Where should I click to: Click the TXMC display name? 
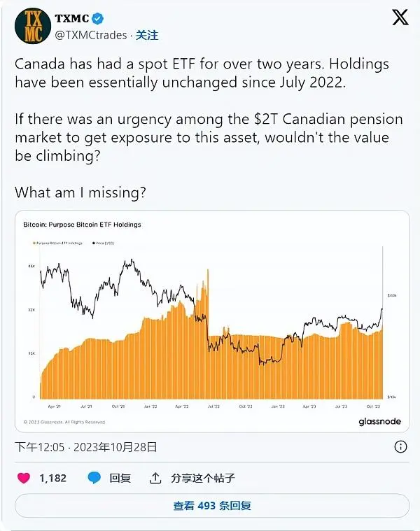click(x=72, y=19)
